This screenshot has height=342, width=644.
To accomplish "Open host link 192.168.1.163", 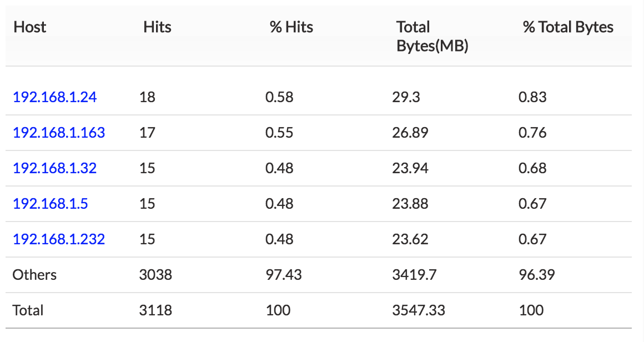I will (59, 133).
